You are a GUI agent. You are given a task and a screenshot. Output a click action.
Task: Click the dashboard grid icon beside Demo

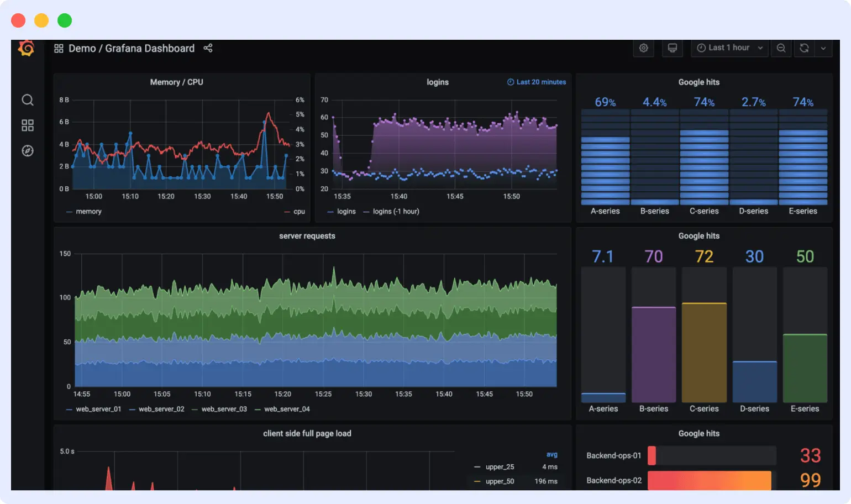tap(59, 49)
